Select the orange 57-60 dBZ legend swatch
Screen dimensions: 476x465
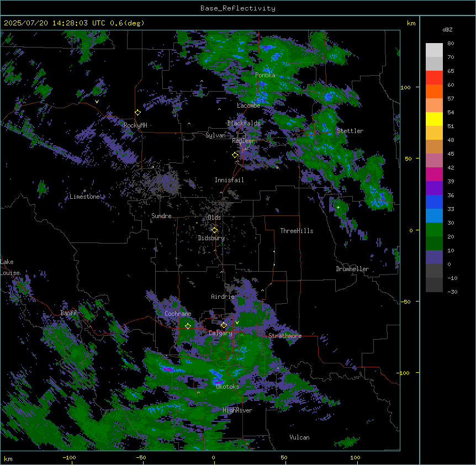(x=434, y=91)
